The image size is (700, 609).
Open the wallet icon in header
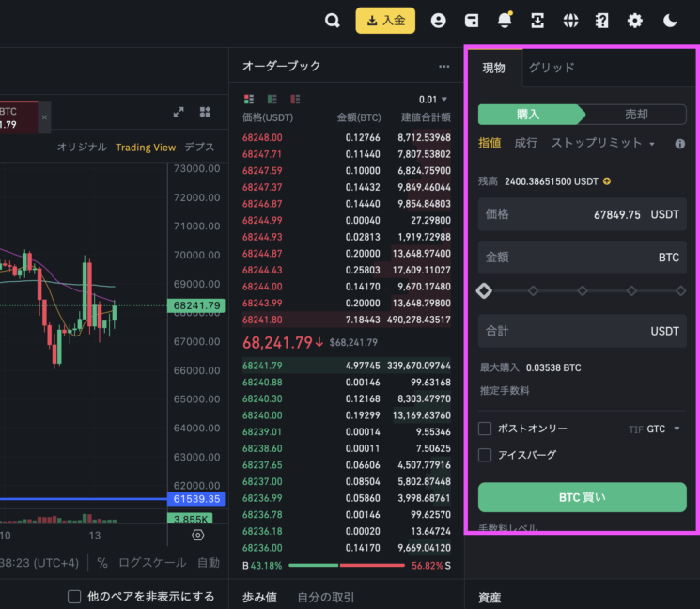472,21
